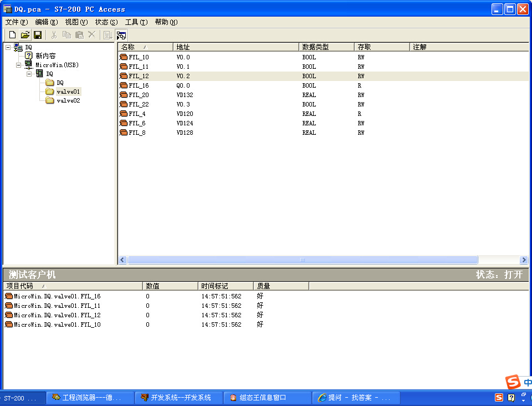Click the 数值 column header
Image resolution: width=532 pixels, height=406 pixels.
coord(170,286)
